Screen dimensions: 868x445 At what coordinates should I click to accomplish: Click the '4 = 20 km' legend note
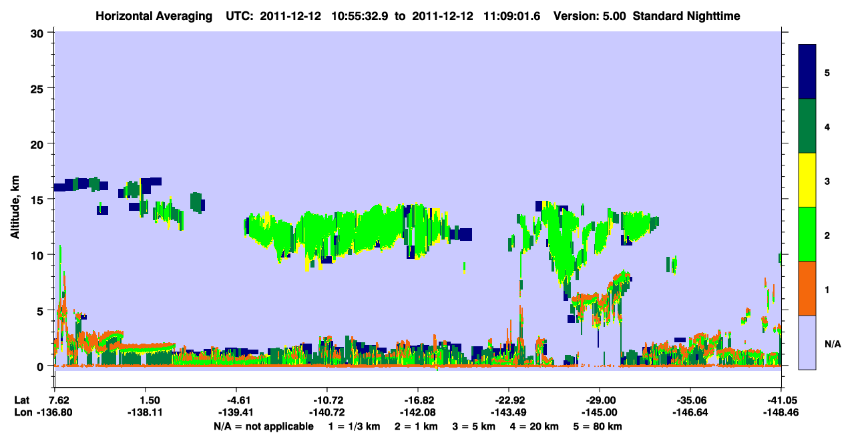pyautogui.click(x=535, y=426)
